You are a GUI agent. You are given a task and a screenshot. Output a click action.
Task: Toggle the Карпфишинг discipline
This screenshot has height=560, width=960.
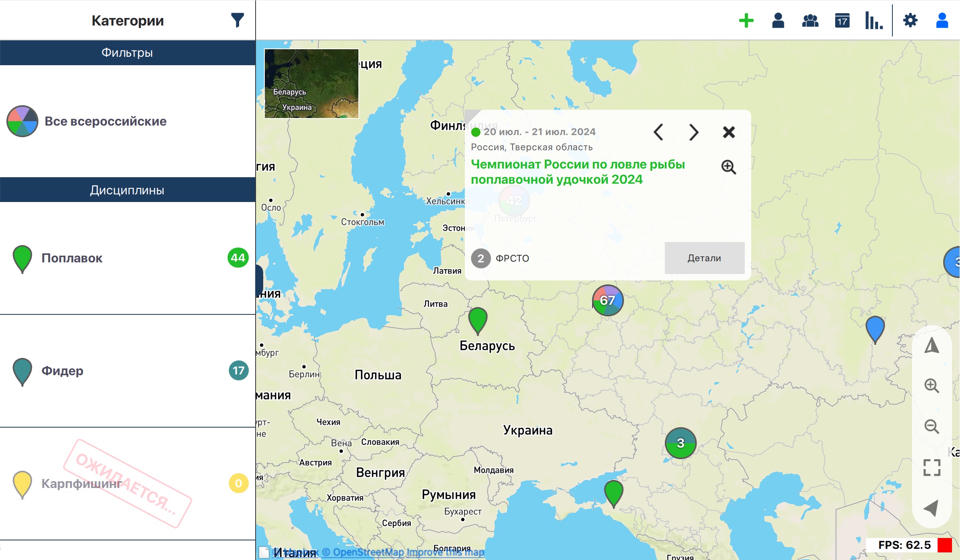(x=128, y=484)
